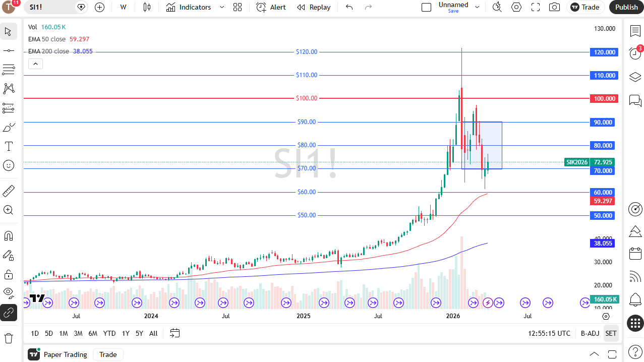The width and height of the screenshot is (644, 362).
Task: Open the quick search icon
Action: [497, 7]
